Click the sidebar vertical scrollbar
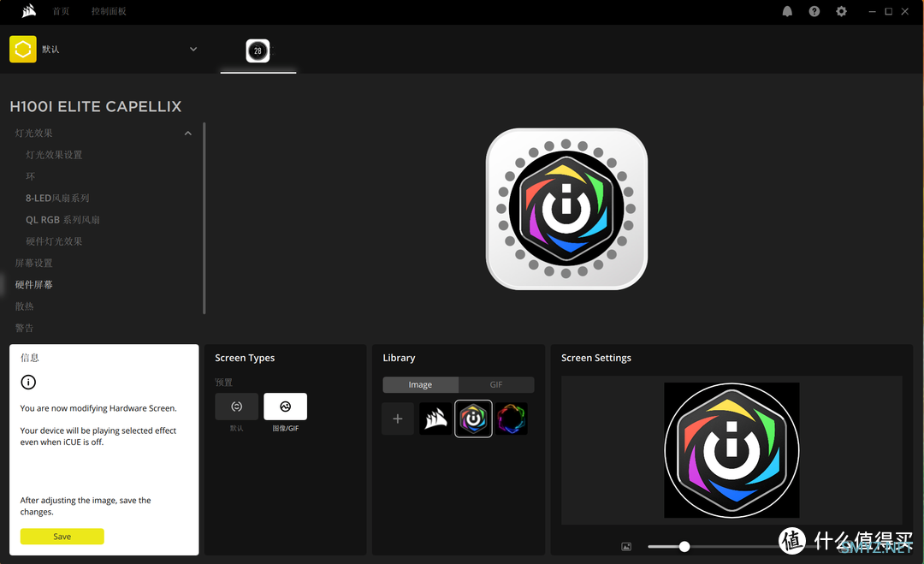The width and height of the screenshot is (924, 564). [204, 218]
